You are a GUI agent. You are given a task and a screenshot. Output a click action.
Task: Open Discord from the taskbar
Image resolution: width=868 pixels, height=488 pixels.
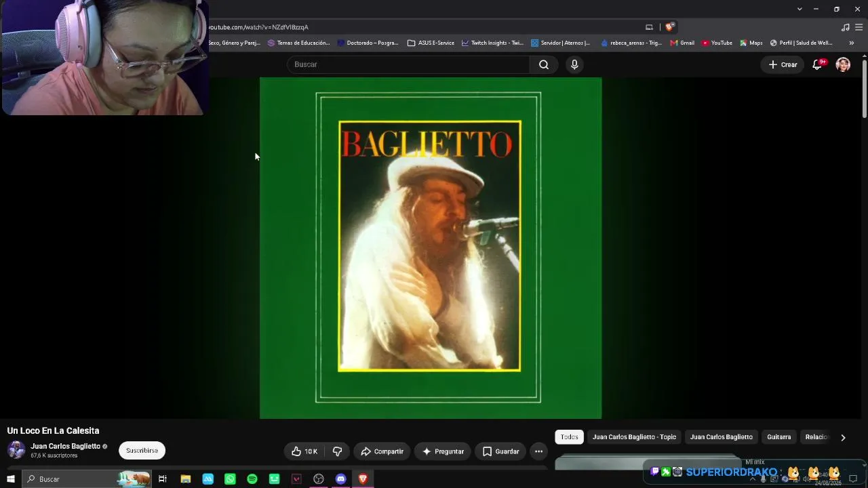[341, 479]
